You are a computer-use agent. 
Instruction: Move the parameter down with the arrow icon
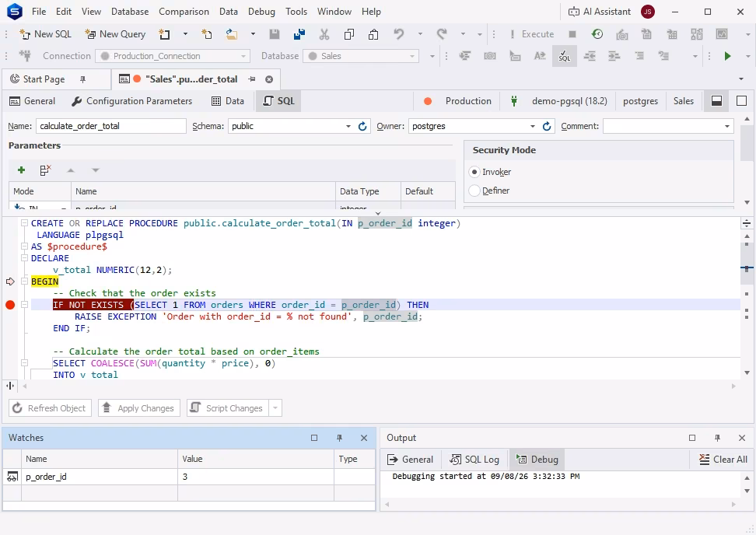(96, 170)
